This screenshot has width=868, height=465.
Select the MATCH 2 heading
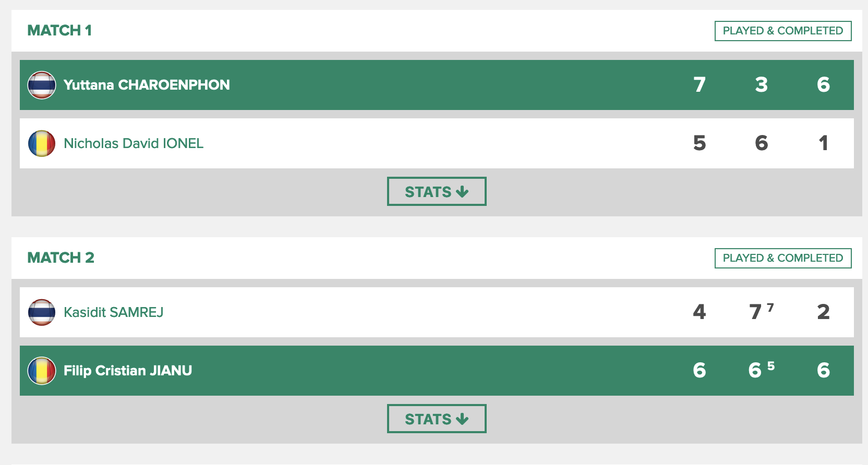click(61, 258)
